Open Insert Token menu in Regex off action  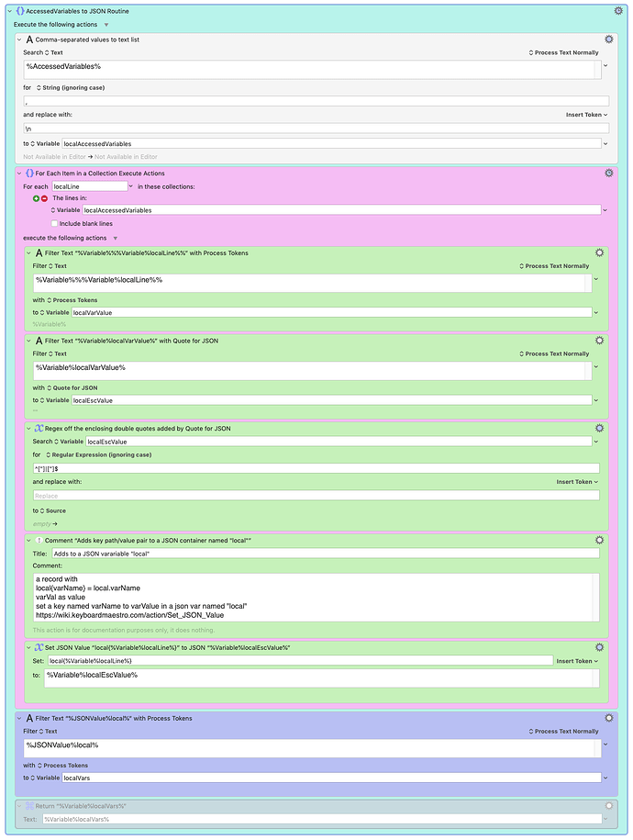click(x=577, y=482)
